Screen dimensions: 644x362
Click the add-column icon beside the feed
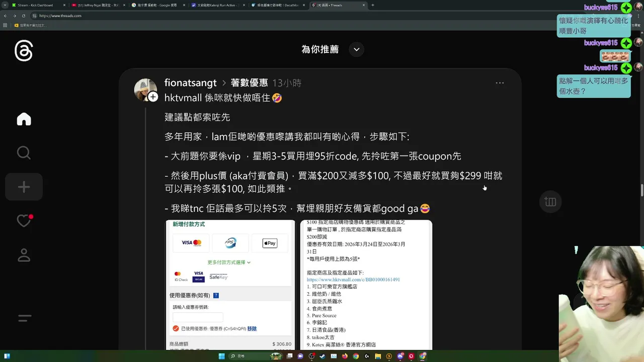pyautogui.click(x=550, y=202)
